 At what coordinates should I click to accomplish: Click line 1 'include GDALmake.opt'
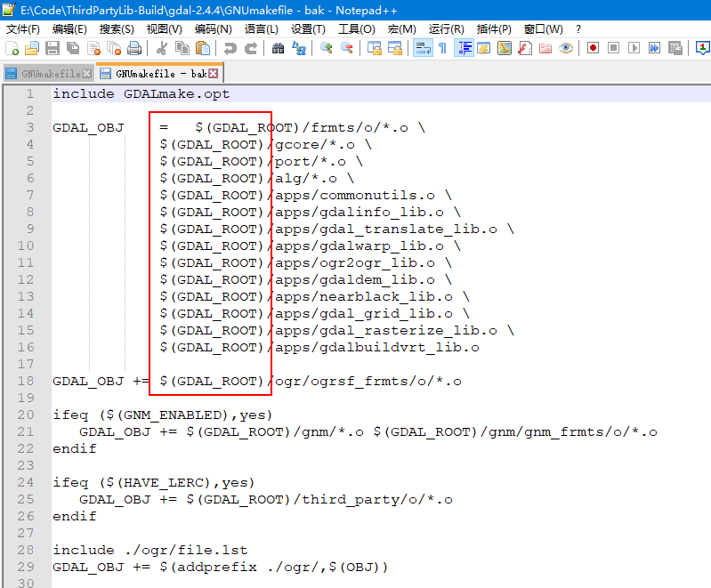point(141,93)
